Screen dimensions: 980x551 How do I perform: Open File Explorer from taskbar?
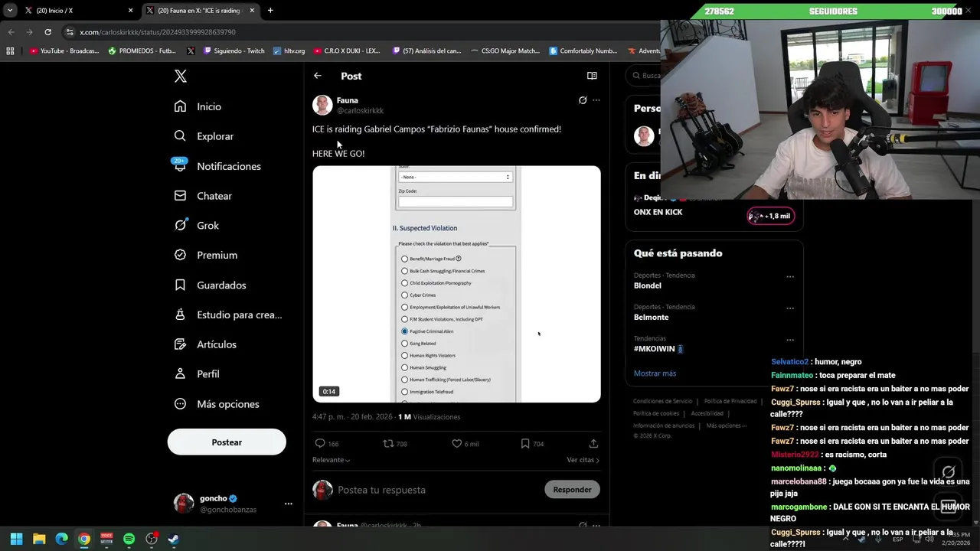coord(39,539)
